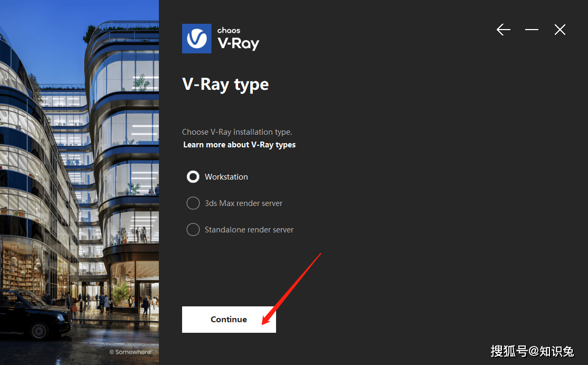Click the "3ds Max render server" label text
The height and width of the screenshot is (365, 588).
pyautogui.click(x=243, y=203)
